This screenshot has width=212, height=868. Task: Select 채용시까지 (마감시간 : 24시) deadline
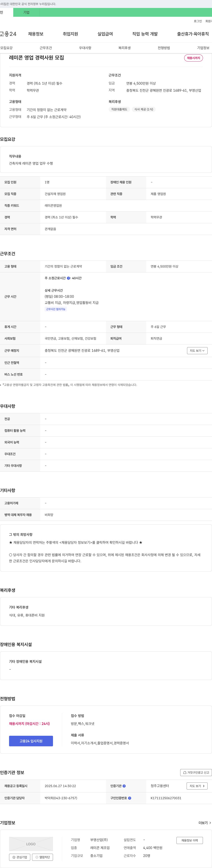[x=29, y=723]
